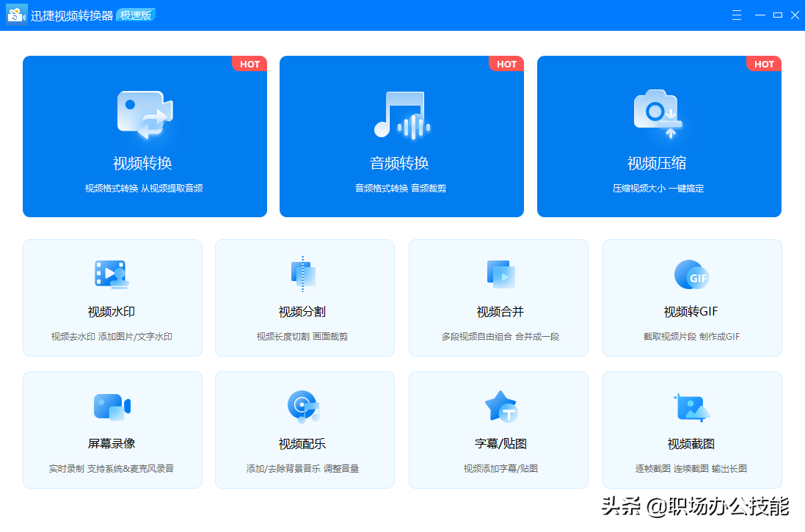
Task: Select the 字幕/贴图 star icon
Action: pos(502,407)
